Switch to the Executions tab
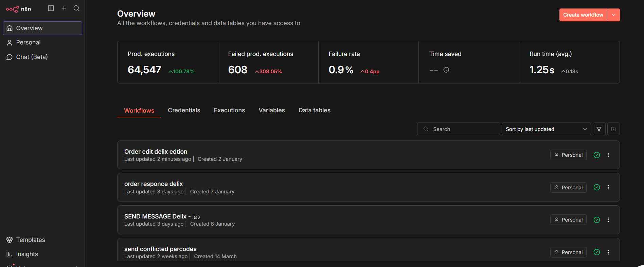Screen dimensions: 644x267 pos(229,110)
